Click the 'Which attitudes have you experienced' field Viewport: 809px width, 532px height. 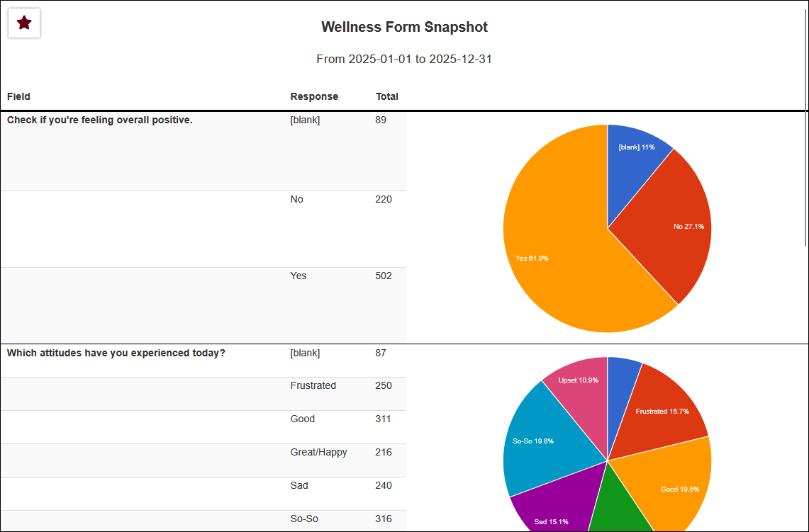[x=116, y=353]
